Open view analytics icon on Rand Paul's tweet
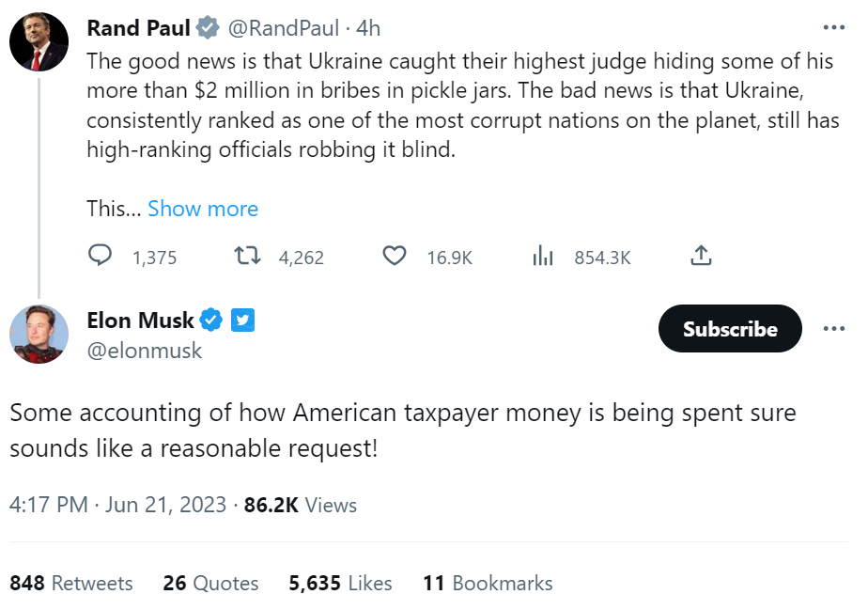This screenshot has height=610, width=868. coord(543,256)
